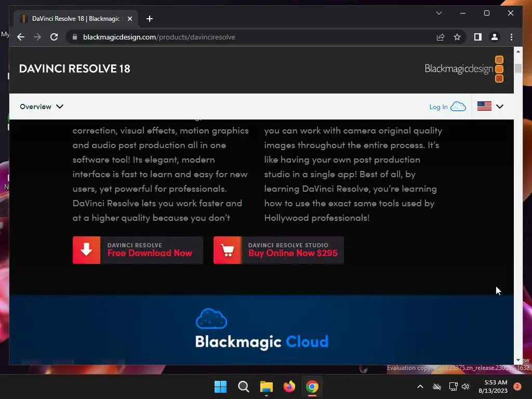532x399 pixels.
Task: Click the page scrollbar up arrow
Action: coord(518,51)
